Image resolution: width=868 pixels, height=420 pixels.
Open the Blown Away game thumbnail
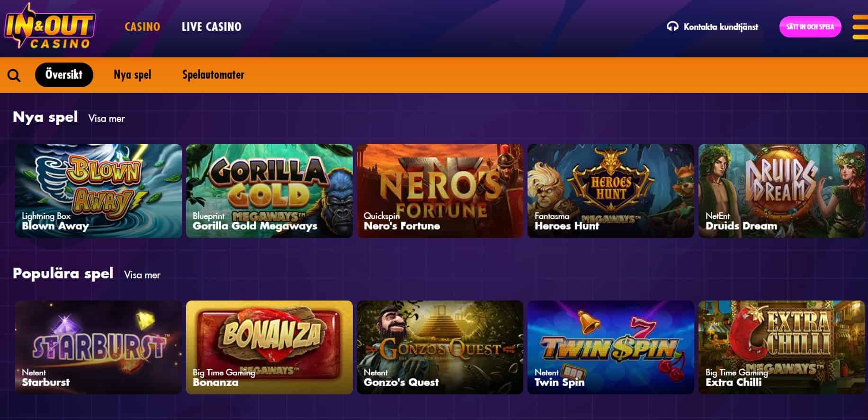(98, 191)
